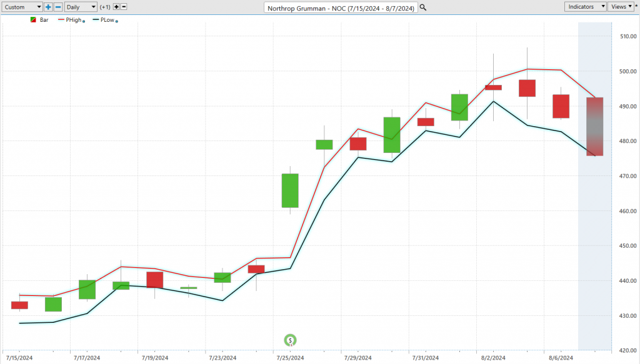
Task: Click the 460.00 price axis label
Action: click(x=628, y=211)
